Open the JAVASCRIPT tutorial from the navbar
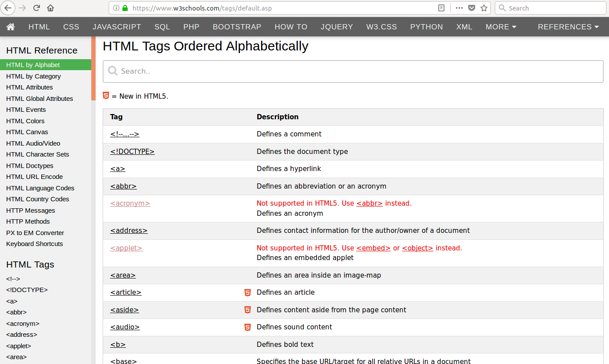This screenshot has width=609, height=364. [x=117, y=27]
